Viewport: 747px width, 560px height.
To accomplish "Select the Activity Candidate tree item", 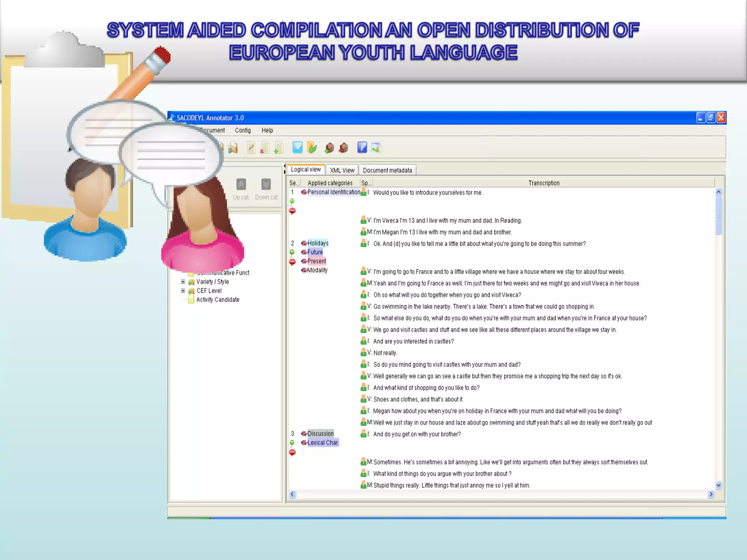I will coord(217,300).
